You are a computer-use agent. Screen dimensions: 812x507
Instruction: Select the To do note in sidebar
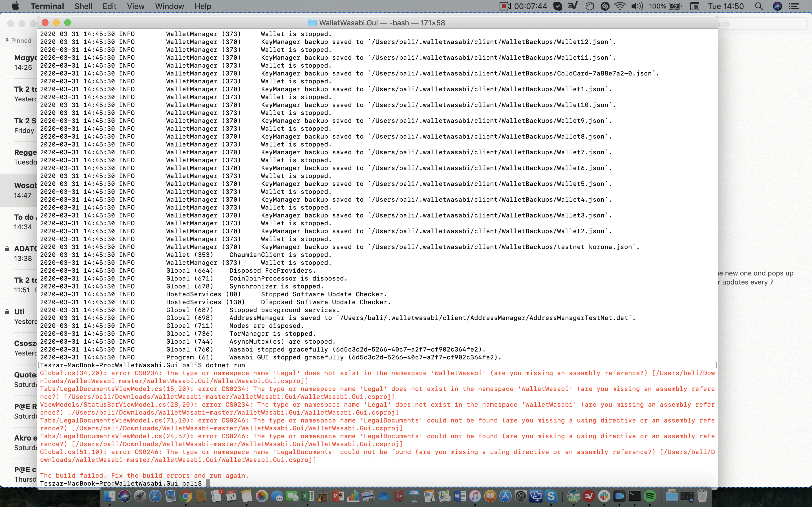click(23, 222)
